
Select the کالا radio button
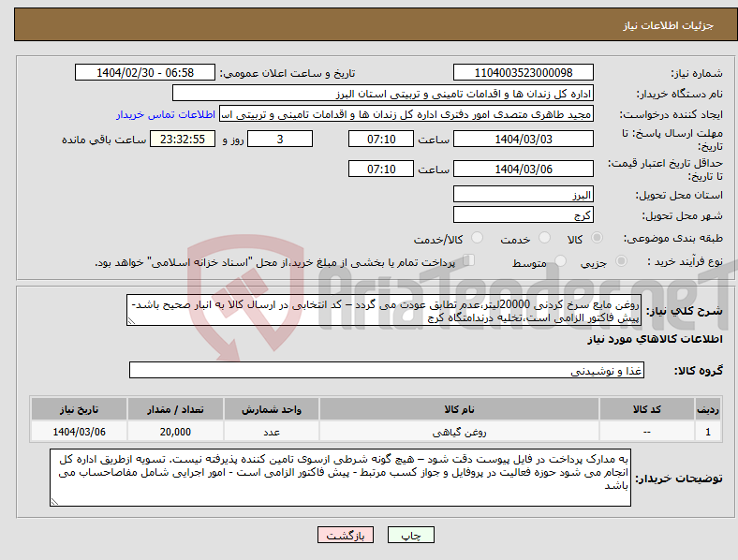point(597,238)
